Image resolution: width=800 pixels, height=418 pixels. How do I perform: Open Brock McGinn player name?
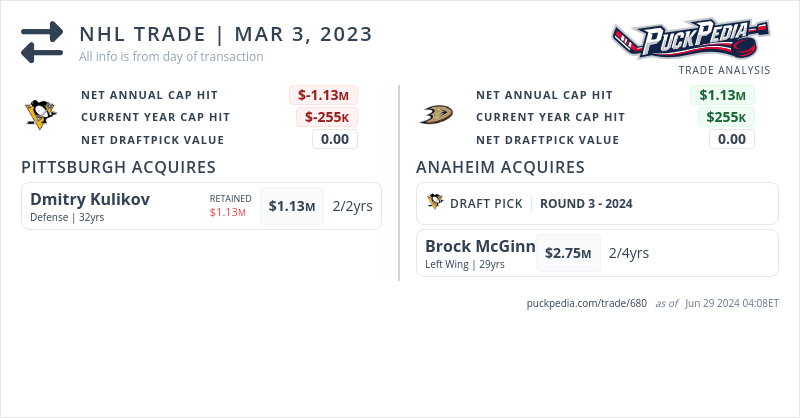pyautogui.click(x=480, y=246)
